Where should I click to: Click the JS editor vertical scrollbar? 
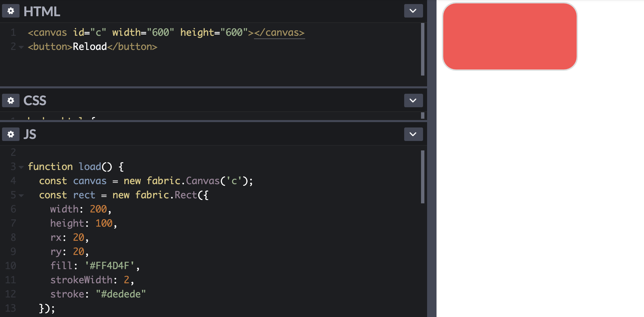(422, 177)
